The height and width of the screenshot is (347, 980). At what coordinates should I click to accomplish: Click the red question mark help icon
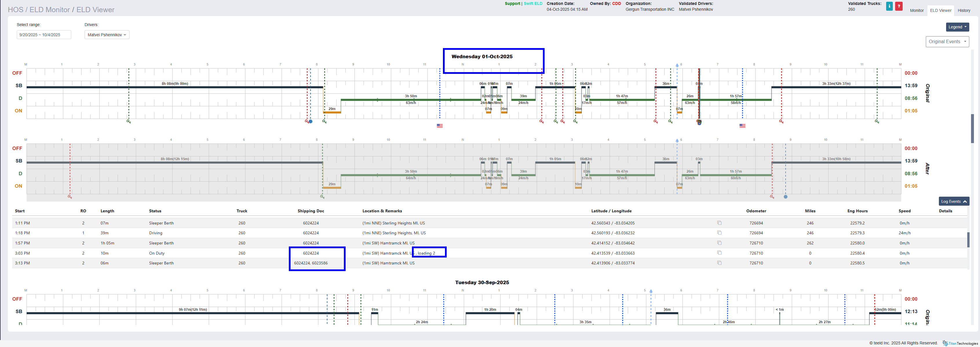pos(899,6)
